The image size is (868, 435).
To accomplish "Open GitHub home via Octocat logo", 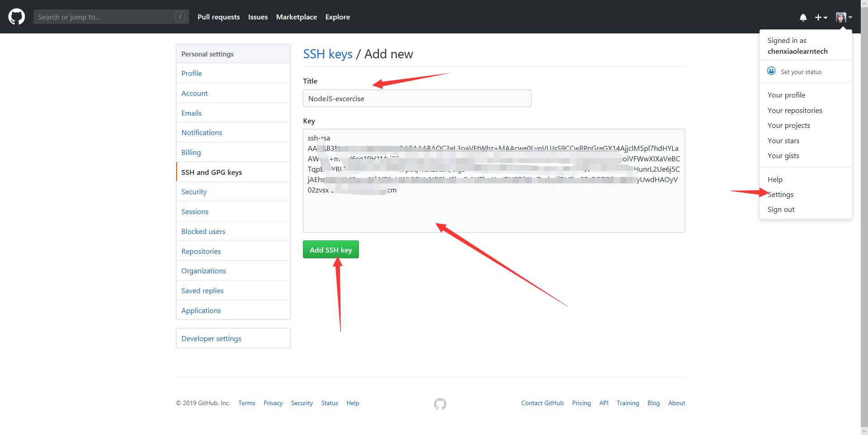I will [x=17, y=17].
